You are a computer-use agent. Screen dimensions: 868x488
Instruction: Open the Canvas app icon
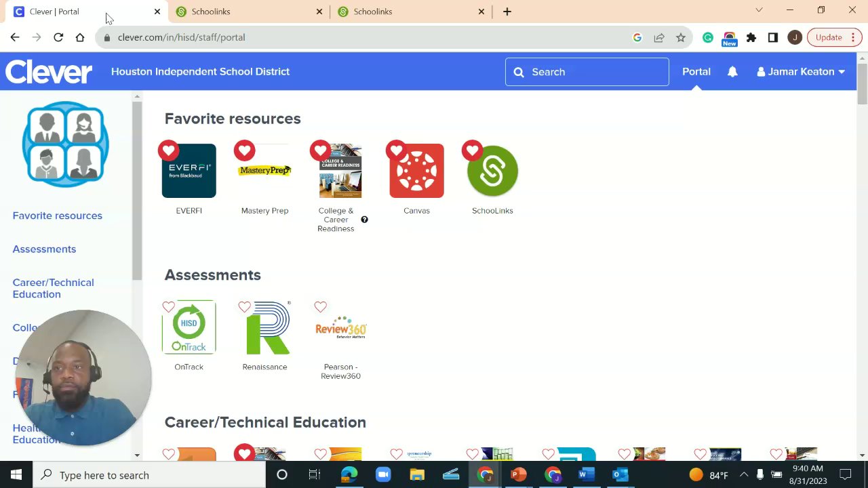[x=416, y=171]
